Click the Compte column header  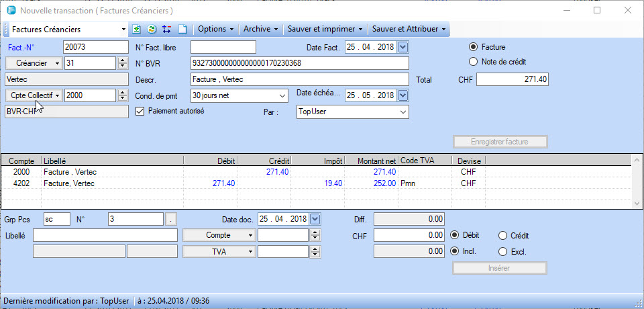click(21, 161)
